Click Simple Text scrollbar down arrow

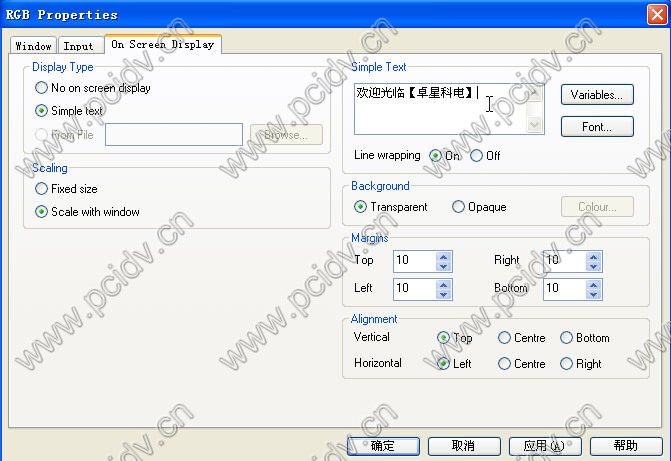point(534,125)
